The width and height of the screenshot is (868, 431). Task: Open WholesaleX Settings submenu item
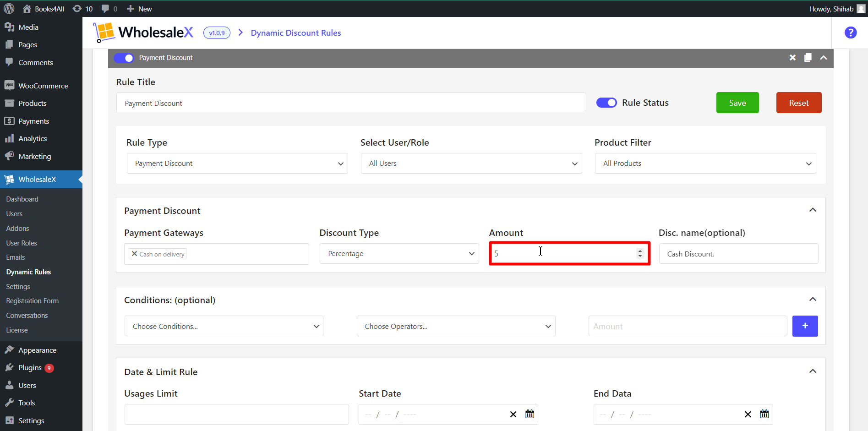point(18,286)
